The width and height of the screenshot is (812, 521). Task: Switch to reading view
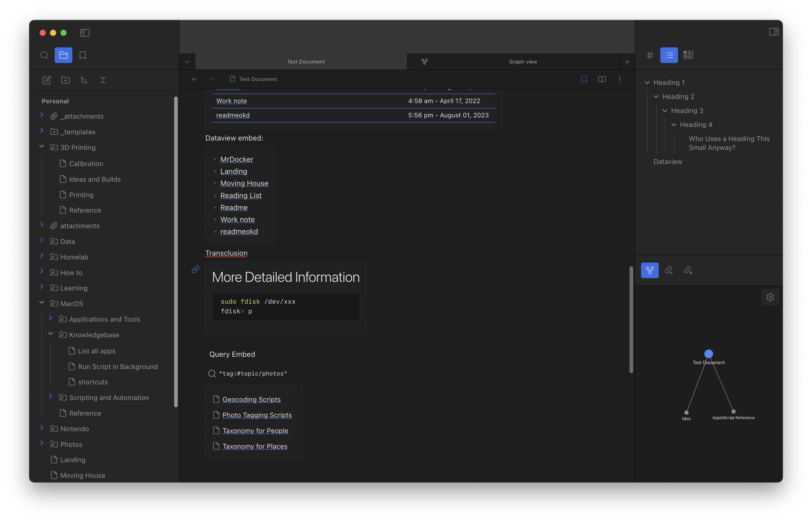(x=601, y=79)
